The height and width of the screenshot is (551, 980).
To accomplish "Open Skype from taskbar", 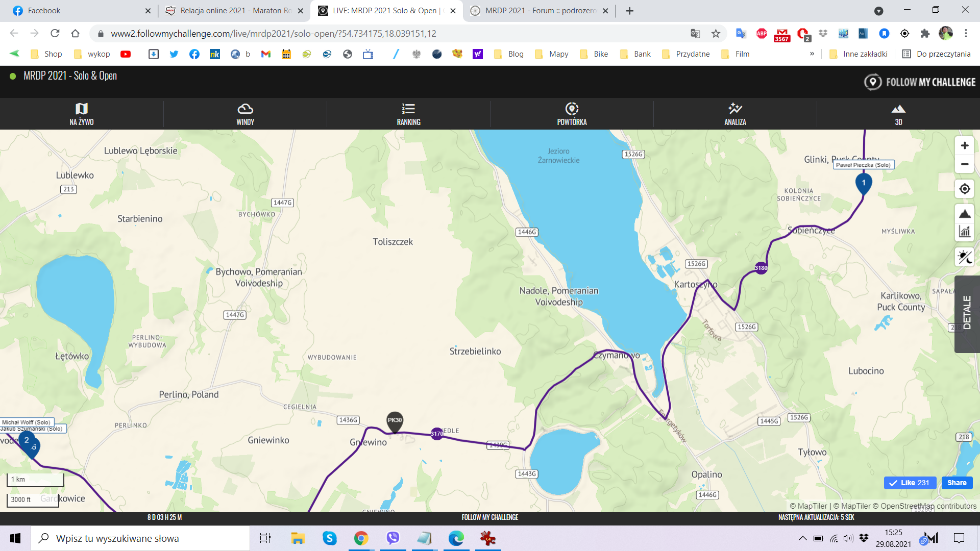I will [330, 538].
